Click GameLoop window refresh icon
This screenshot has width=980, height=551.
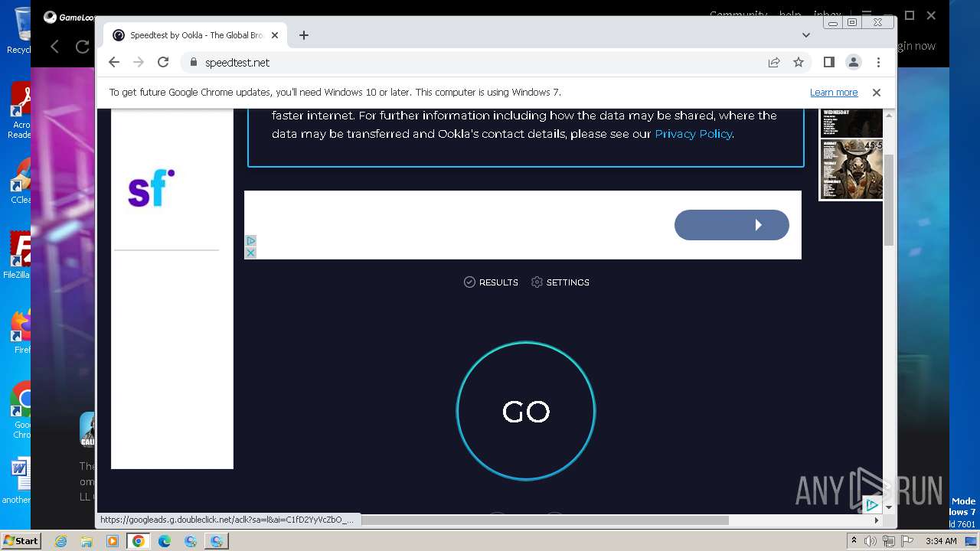tap(82, 47)
